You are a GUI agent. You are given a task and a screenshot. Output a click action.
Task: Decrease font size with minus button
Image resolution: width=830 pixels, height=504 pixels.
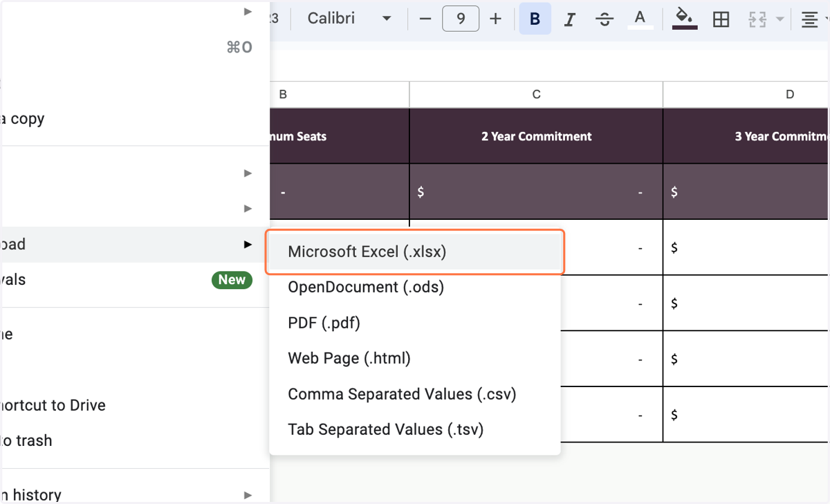coord(425,19)
